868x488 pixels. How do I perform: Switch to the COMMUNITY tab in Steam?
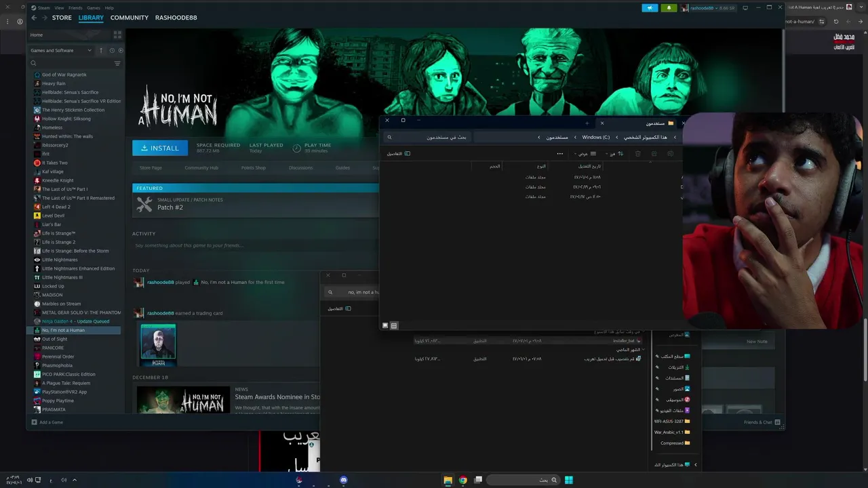tap(130, 18)
